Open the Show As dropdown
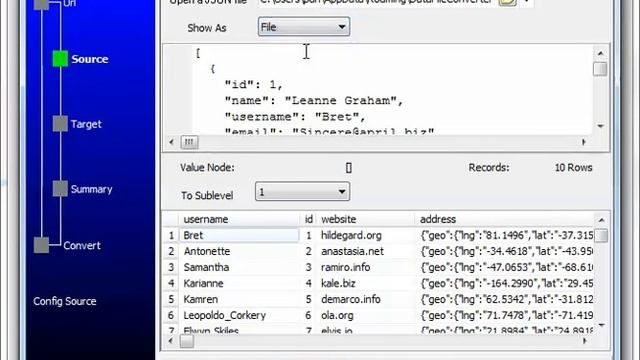Image resolution: width=640 pixels, height=360 pixels. (304, 27)
